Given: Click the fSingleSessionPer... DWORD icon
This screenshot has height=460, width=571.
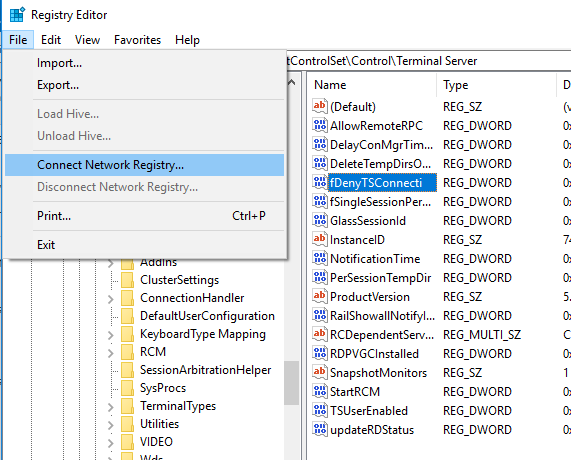Looking at the screenshot, I should click(320, 201).
